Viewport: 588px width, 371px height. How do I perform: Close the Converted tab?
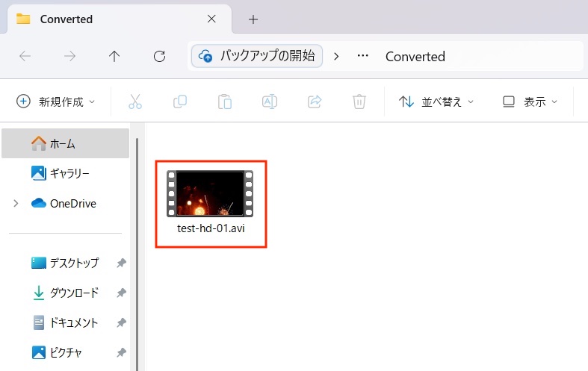pos(211,19)
